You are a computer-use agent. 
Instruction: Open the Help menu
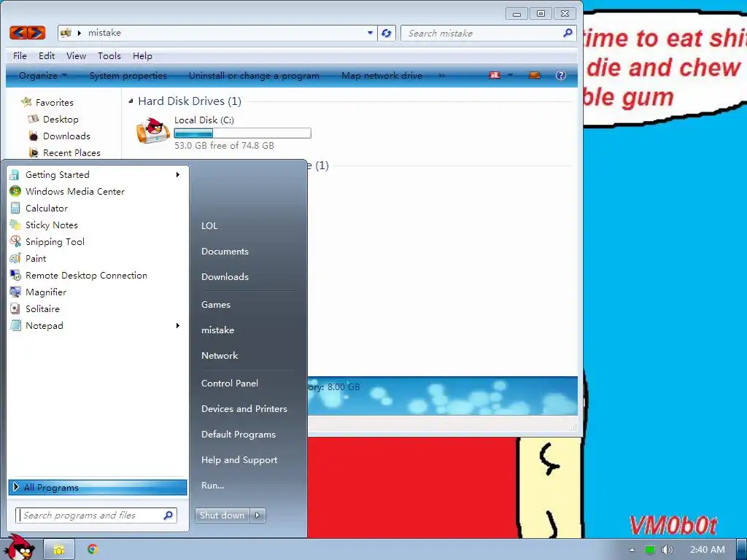click(142, 55)
